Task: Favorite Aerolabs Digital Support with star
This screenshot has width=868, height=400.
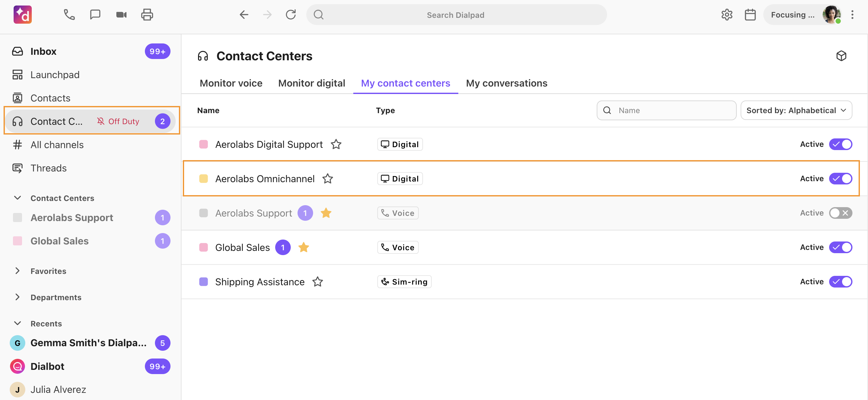Action: point(336,144)
